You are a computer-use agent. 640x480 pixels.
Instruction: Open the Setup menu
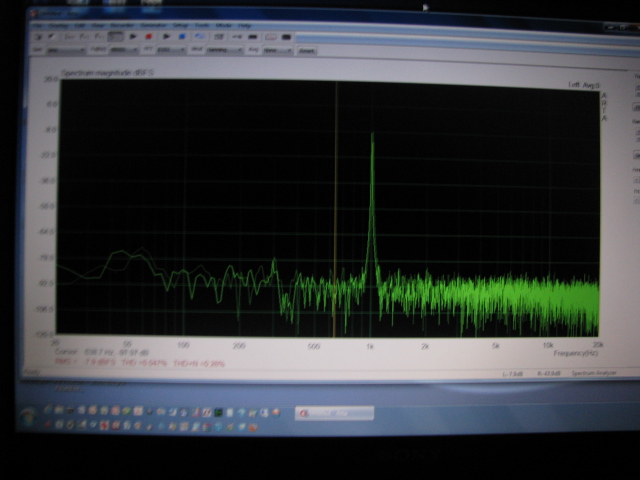point(180,25)
